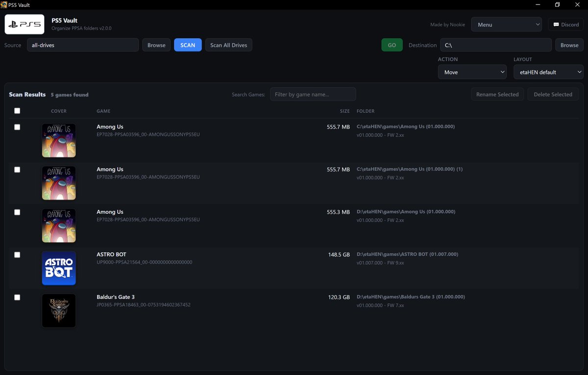Click the 555.3 MB size value
588x375 pixels.
point(339,212)
